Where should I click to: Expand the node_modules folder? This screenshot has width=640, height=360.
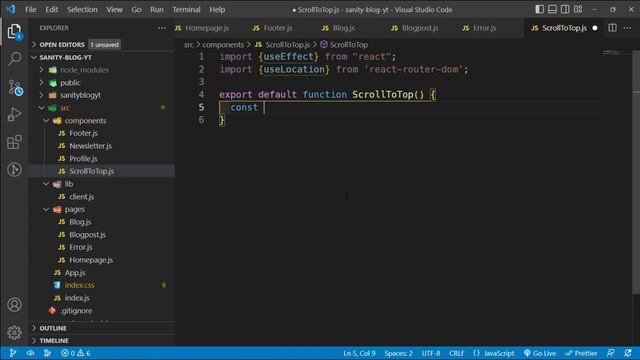(102, 70)
